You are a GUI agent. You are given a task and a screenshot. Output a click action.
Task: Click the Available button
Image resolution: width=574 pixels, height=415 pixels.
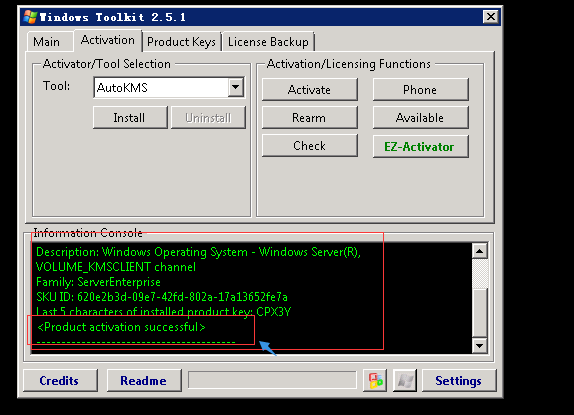point(420,118)
